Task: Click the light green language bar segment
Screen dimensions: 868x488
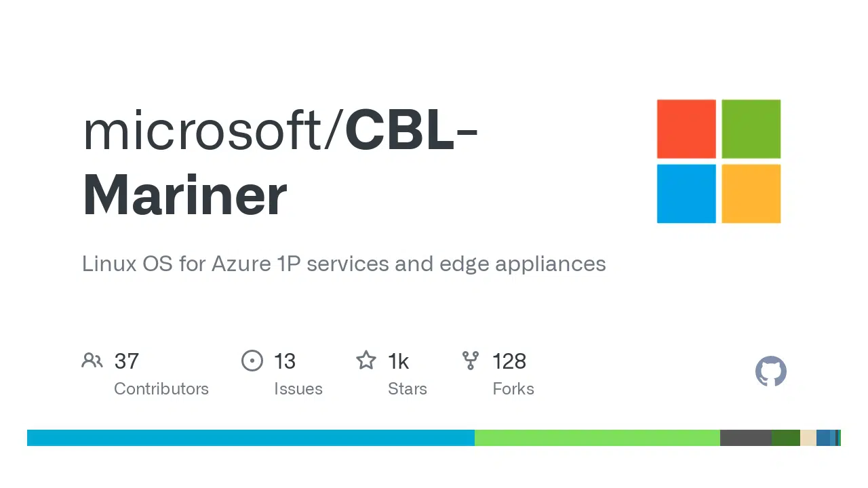Action: click(597, 438)
